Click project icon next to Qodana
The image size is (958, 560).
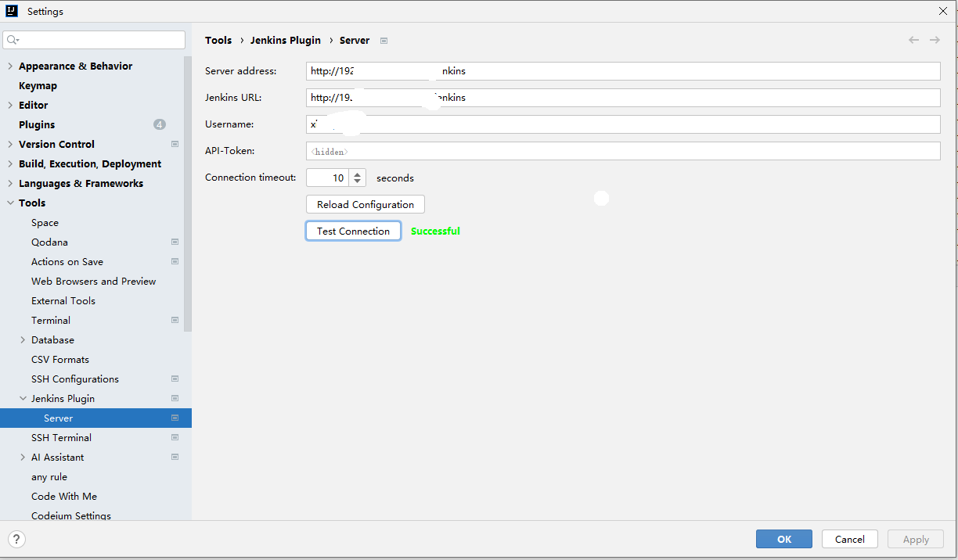coord(175,242)
